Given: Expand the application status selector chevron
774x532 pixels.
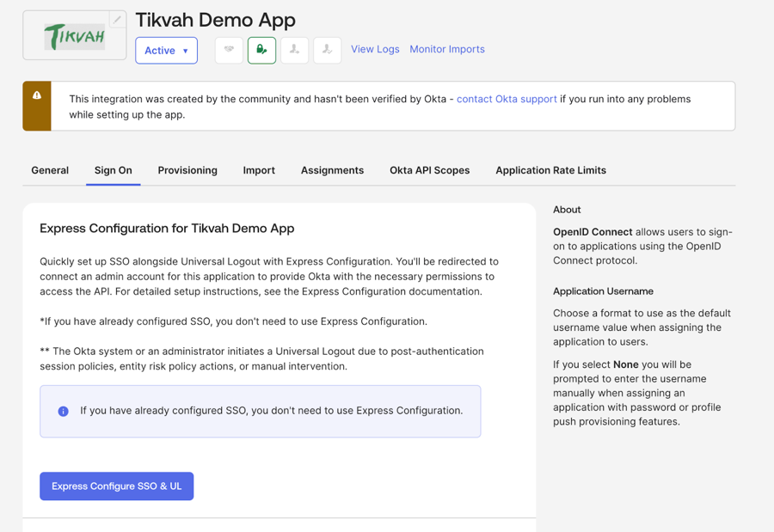Looking at the screenshot, I should tap(185, 51).
